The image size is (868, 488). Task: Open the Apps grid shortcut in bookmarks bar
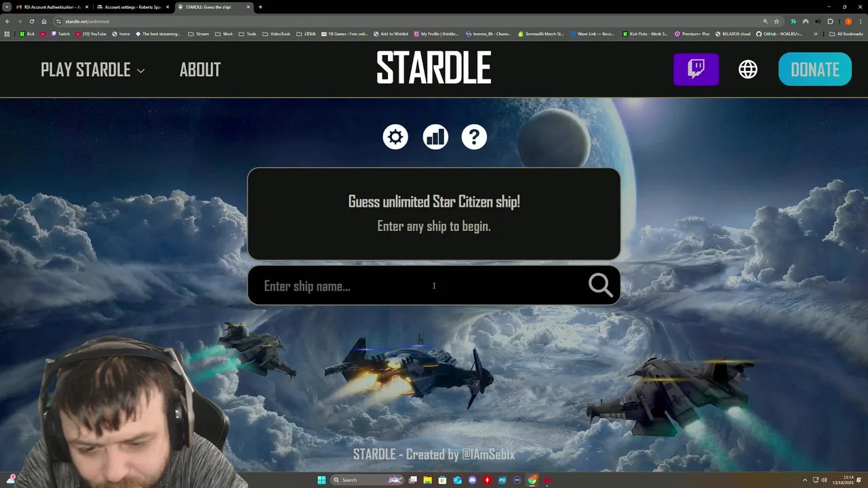coord(7,33)
